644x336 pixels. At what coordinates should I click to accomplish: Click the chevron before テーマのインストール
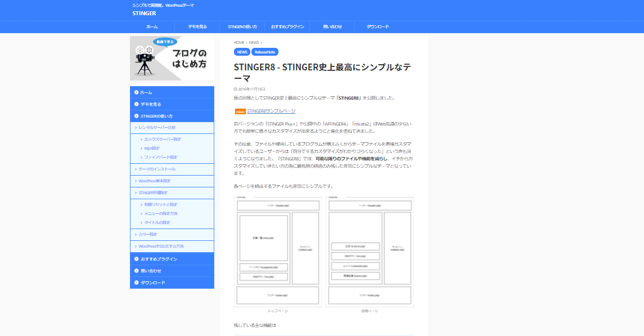click(x=136, y=169)
